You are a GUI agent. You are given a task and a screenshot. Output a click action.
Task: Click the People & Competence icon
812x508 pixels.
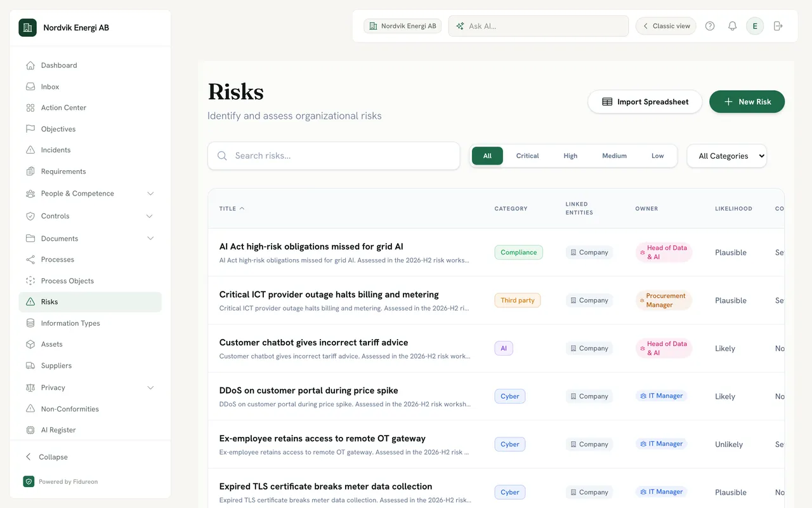coord(30,194)
